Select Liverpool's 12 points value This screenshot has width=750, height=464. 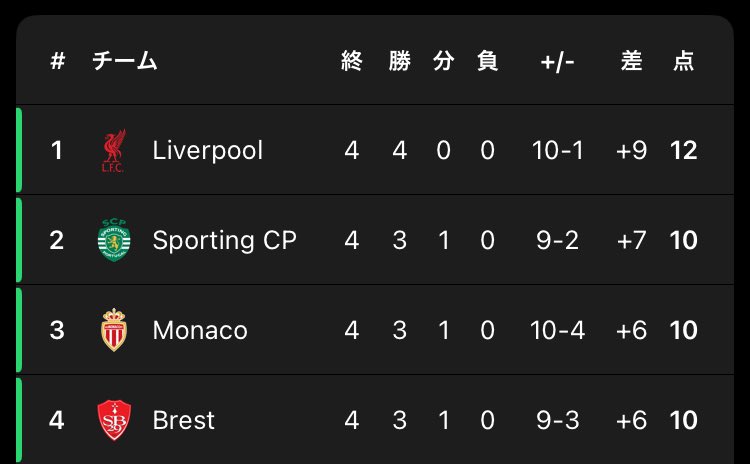pyautogui.click(x=684, y=150)
